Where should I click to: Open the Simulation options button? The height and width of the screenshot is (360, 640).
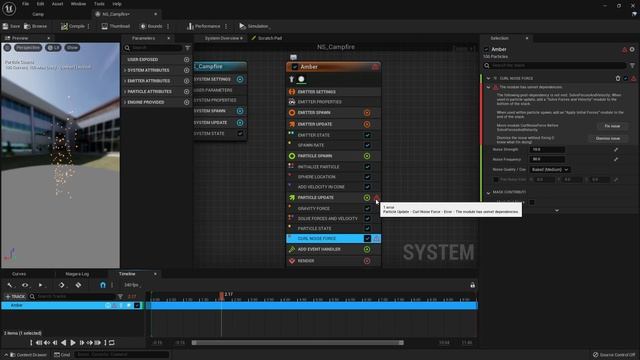pos(253,26)
